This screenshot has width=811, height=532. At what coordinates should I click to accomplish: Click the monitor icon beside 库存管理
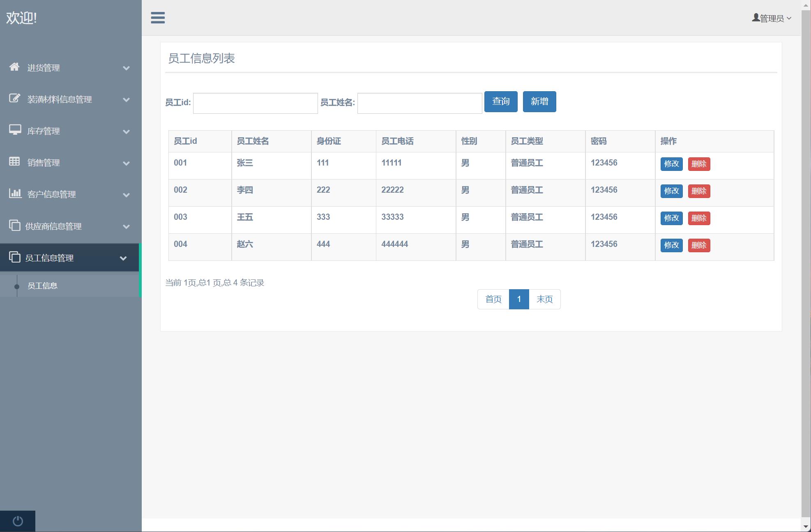(15, 130)
